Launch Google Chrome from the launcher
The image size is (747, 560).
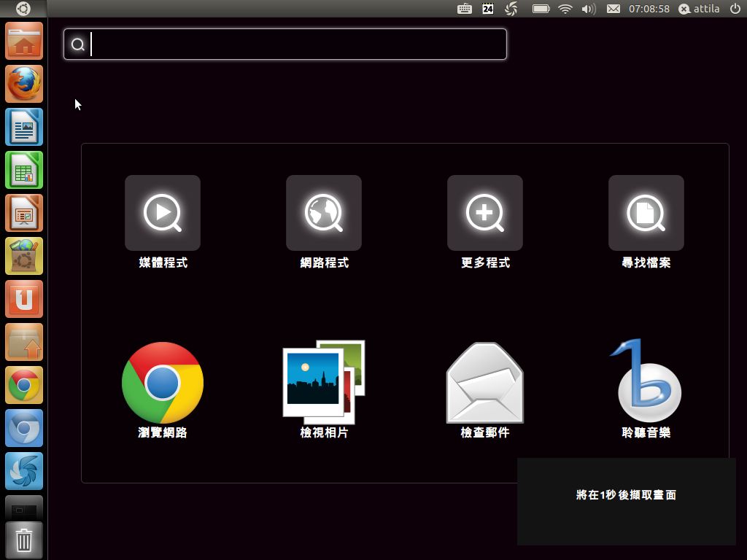tap(24, 385)
